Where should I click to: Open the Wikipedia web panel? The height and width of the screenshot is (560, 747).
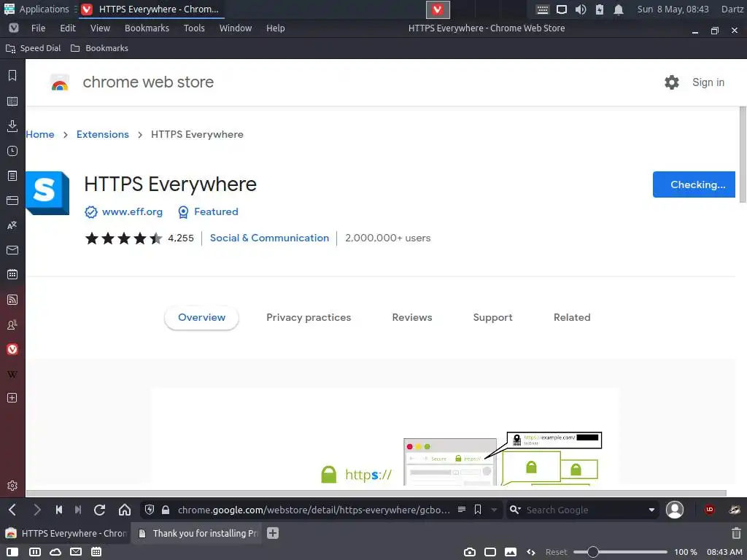click(x=12, y=374)
